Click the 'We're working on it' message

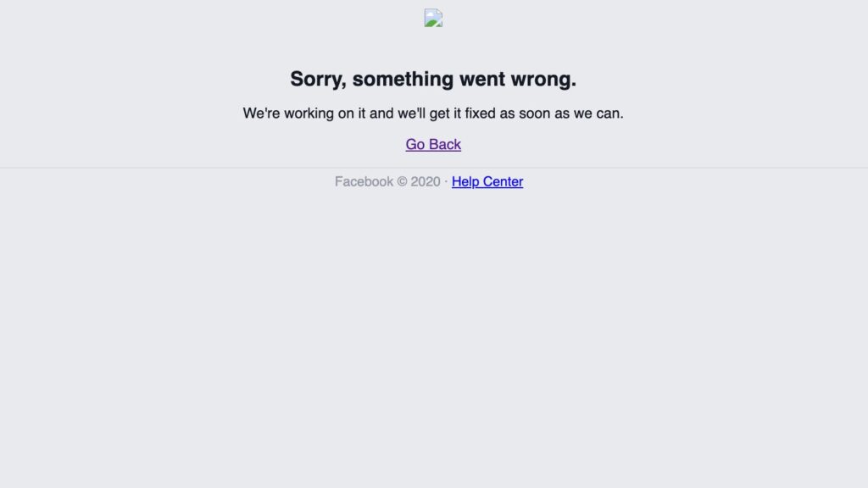coord(433,114)
